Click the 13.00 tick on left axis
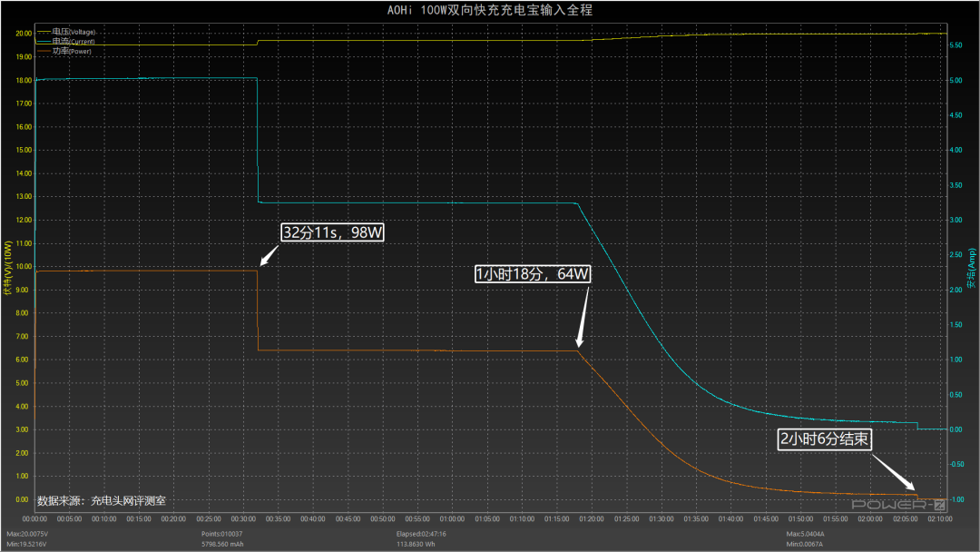 coord(24,197)
